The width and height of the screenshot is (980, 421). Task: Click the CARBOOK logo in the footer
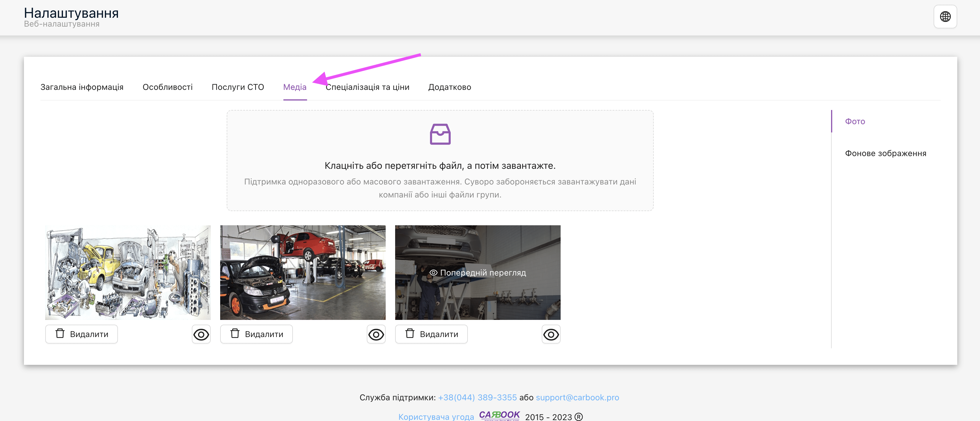pyautogui.click(x=499, y=416)
